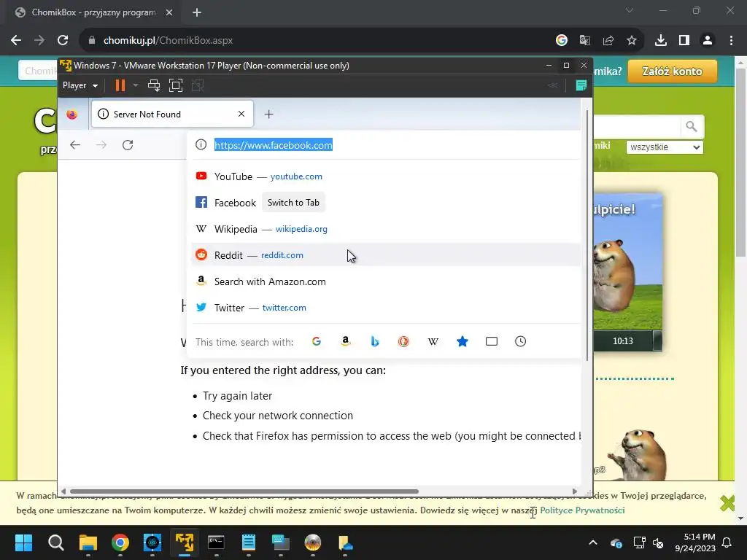The width and height of the screenshot is (747, 560).
Task: Open the 'Polityce Prywatności' link
Action: 582,510
